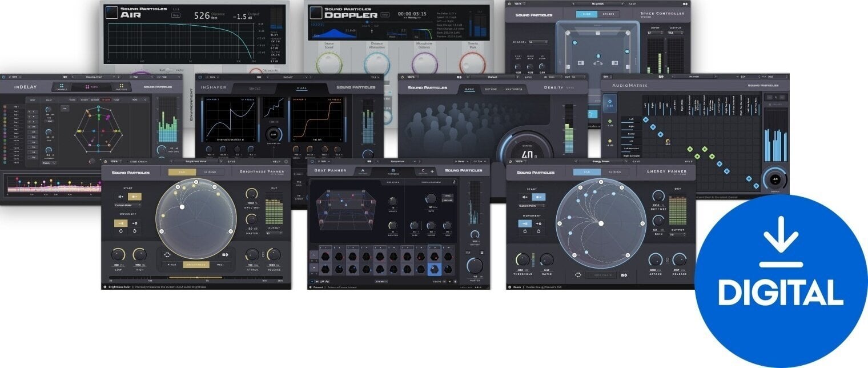Open Output dropdown in Energy Panner
This screenshot has height=368, width=868.
pyautogui.click(x=678, y=234)
